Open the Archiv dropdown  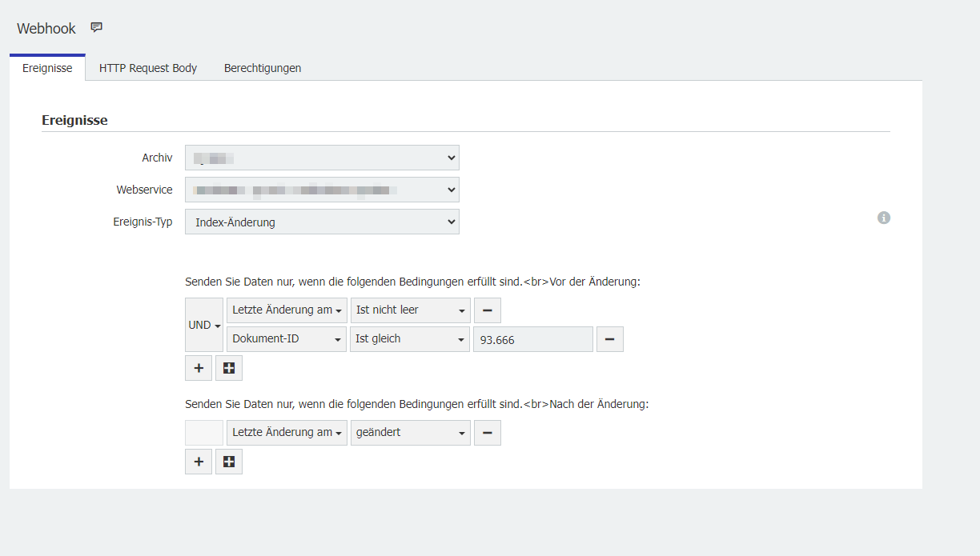click(322, 158)
